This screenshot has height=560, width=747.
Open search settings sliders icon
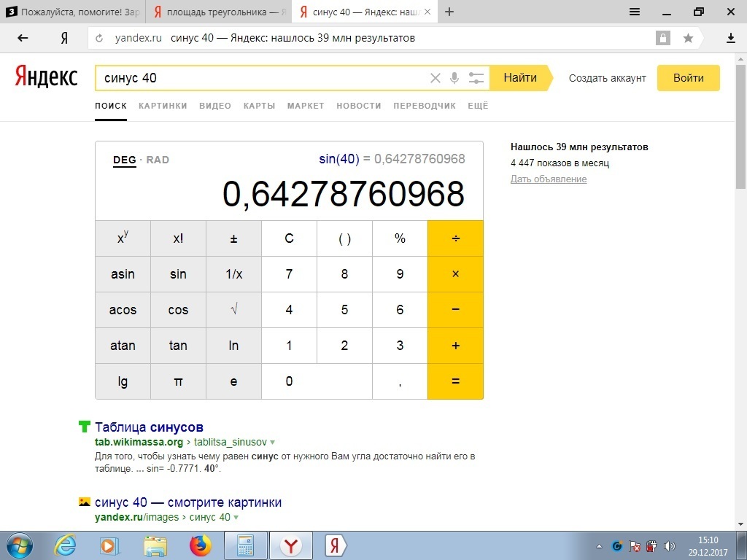pyautogui.click(x=476, y=78)
